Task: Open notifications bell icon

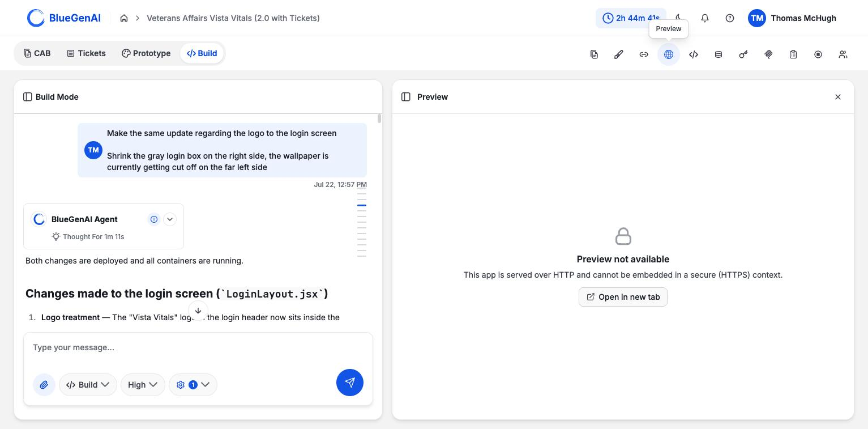Action: 705,18
